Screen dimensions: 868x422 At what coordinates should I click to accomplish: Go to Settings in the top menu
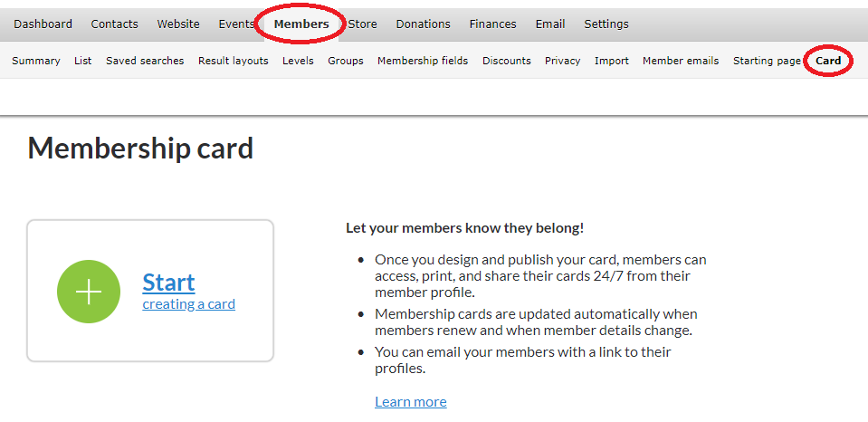pyautogui.click(x=606, y=24)
